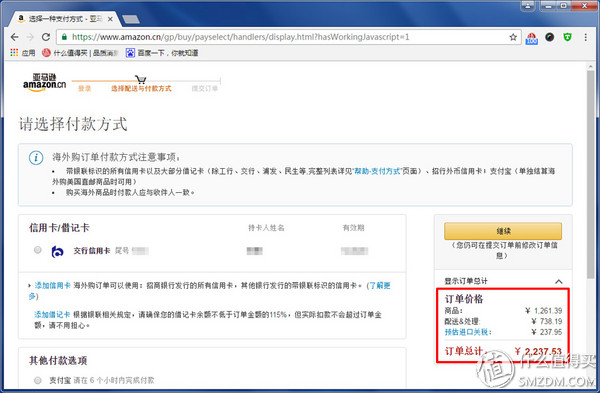
Task: Click the Bank of Communications card logo
Action: pos(57,251)
